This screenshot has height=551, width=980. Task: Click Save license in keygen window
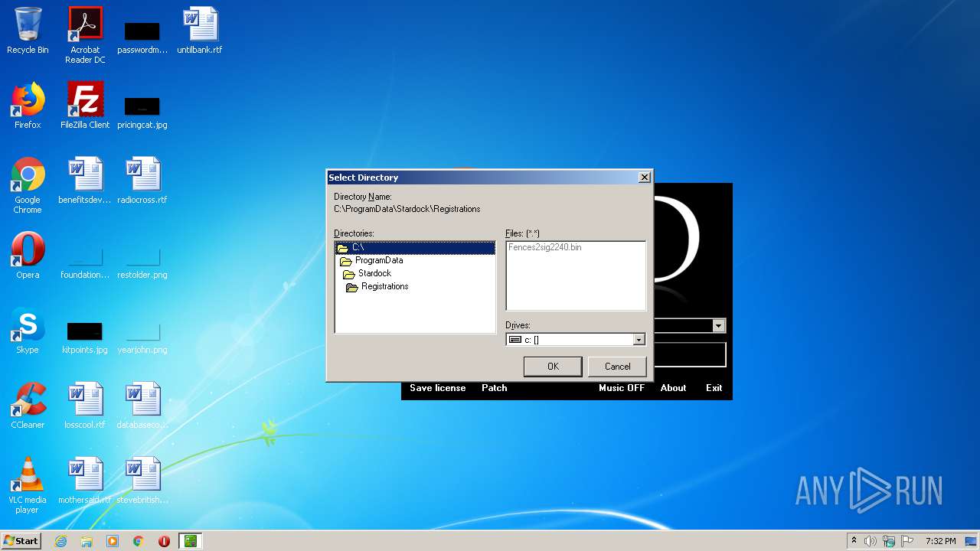click(437, 388)
